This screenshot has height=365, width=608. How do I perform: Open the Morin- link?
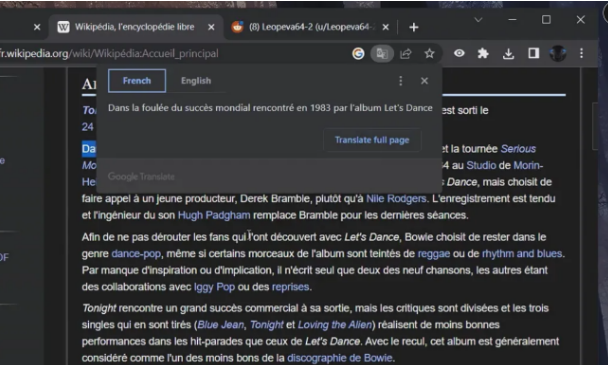528,165
